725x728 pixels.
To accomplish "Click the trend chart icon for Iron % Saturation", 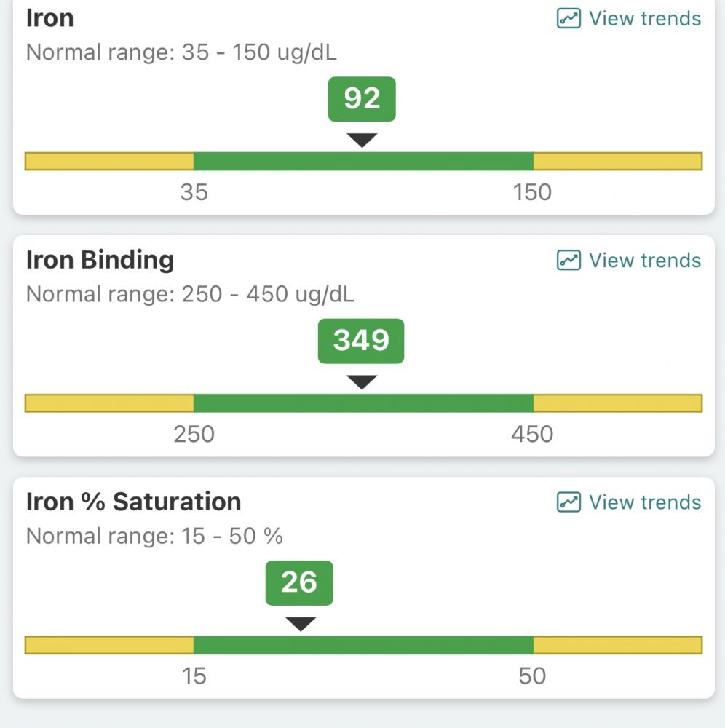I will pos(568,502).
